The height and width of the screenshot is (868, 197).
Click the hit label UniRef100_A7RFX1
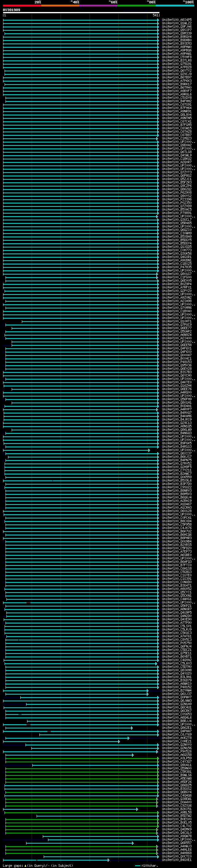[x=177, y=287]
